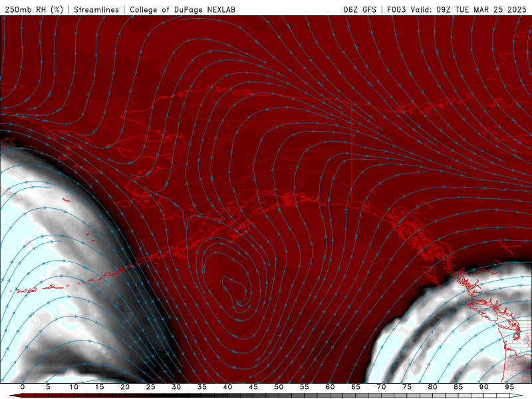This screenshot has height=399, width=532.
Task: Click the '0' value on color scale
Action: point(23,387)
